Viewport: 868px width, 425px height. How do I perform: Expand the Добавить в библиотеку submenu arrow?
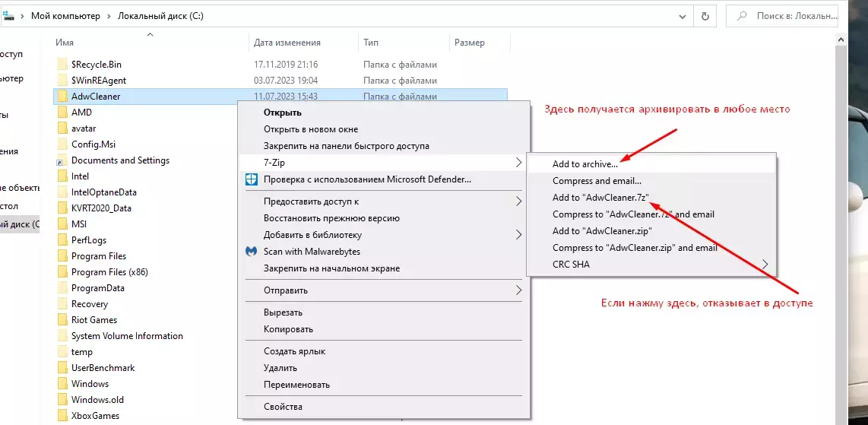click(x=518, y=235)
